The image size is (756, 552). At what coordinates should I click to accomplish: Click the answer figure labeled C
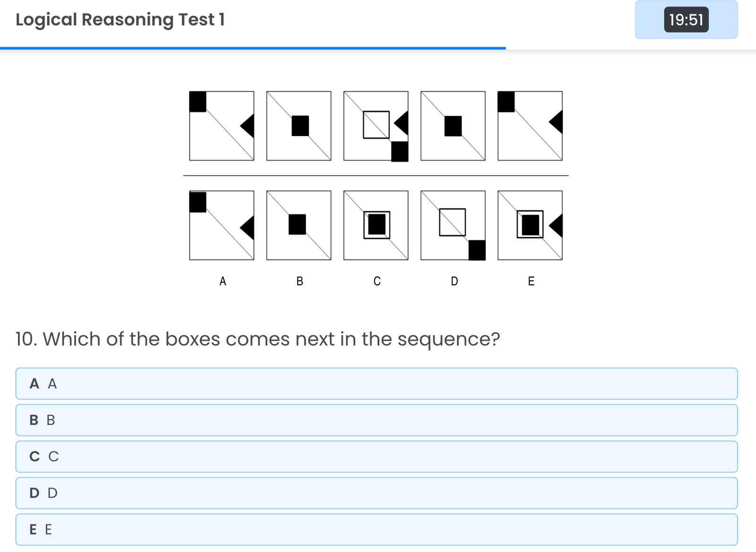click(x=376, y=225)
